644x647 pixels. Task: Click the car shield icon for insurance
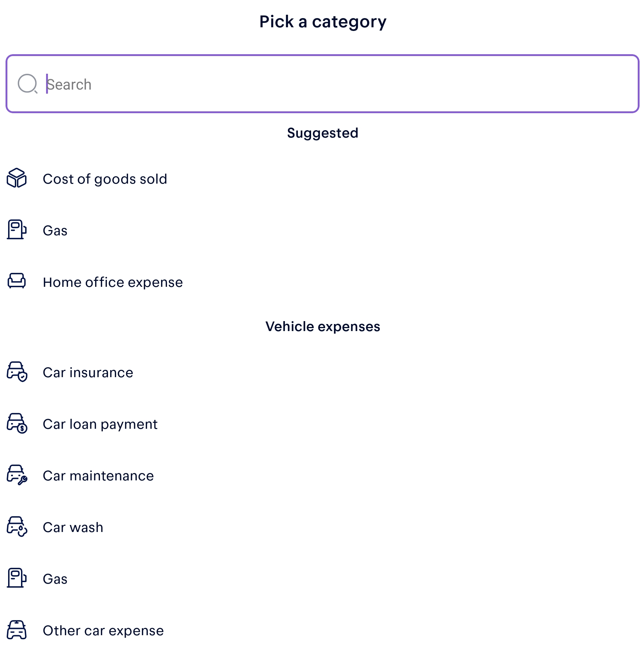pos(17,372)
